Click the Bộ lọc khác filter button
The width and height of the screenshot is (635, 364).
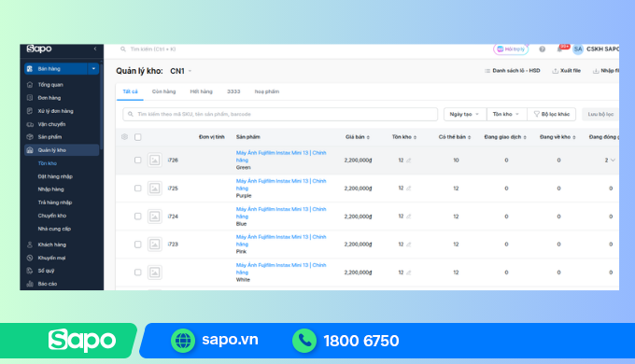click(552, 114)
